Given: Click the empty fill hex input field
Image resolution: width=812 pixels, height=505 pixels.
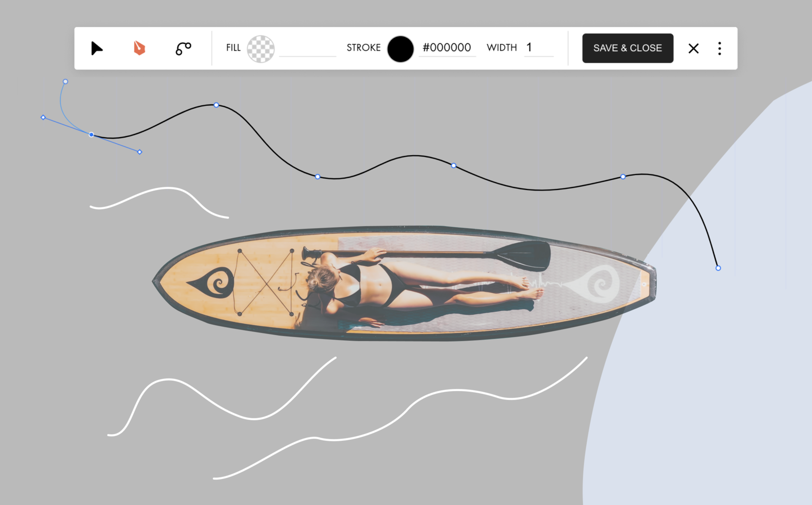Looking at the screenshot, I should [x=307, y=48].
